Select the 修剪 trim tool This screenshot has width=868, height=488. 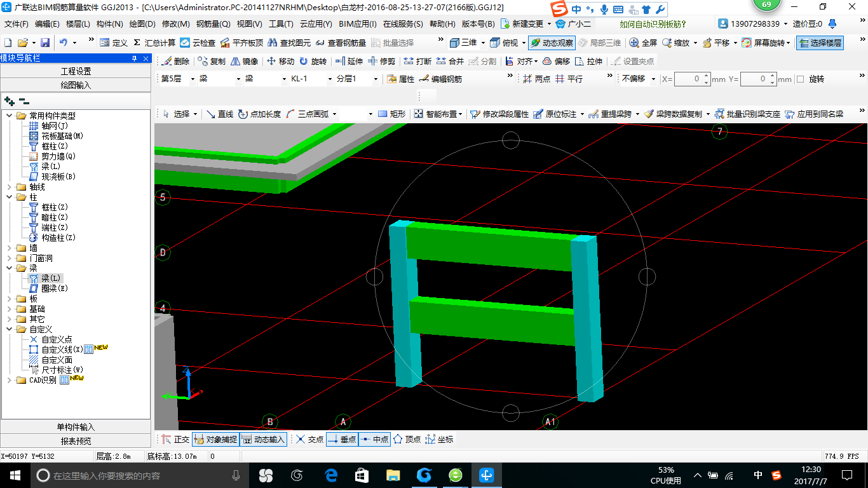(x=381, y=62)
